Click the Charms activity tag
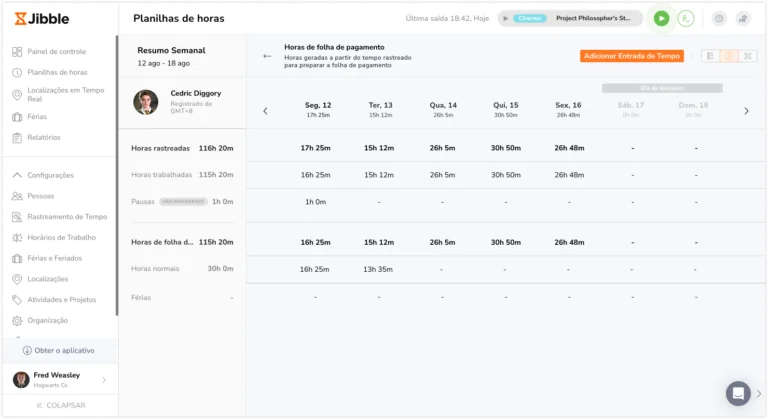768x419 pixels. point(529,18)
